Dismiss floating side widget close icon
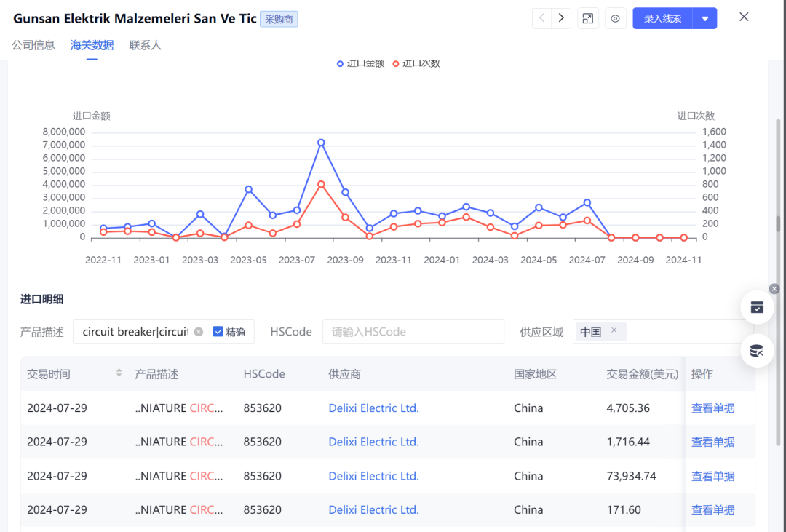The image size is (786, 532). tap(774, 289)
